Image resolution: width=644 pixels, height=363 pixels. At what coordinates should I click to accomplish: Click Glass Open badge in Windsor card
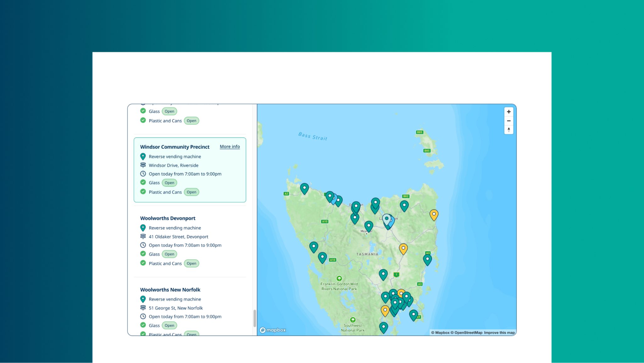(x=169, y=183)
